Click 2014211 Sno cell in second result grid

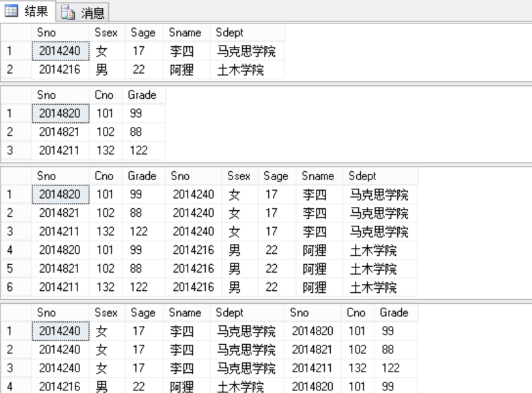[x=61, y=150]
